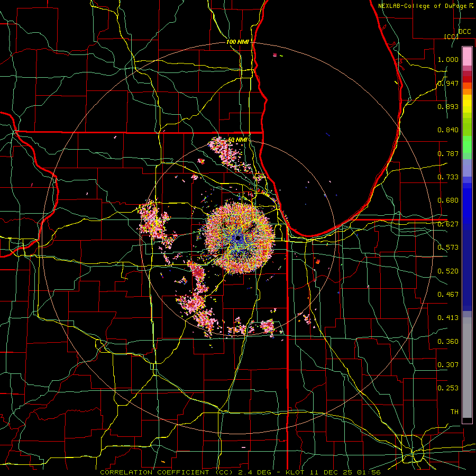Pick the pink color band beside 1.000
This screenshot has width=476, height=476.
tap(467, 56)
